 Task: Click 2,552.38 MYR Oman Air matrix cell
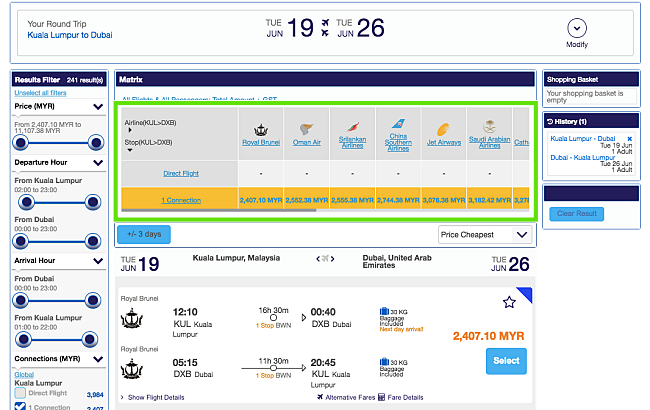point(307,200)
